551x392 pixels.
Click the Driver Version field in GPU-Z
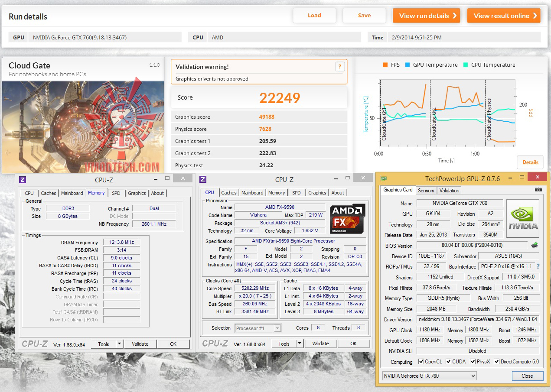(x=478, y=320)
